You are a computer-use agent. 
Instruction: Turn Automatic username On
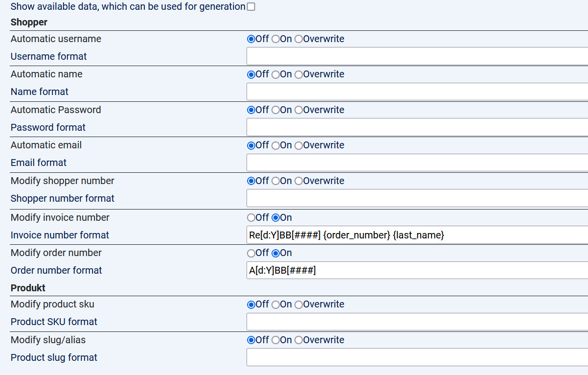click(275, 39)
